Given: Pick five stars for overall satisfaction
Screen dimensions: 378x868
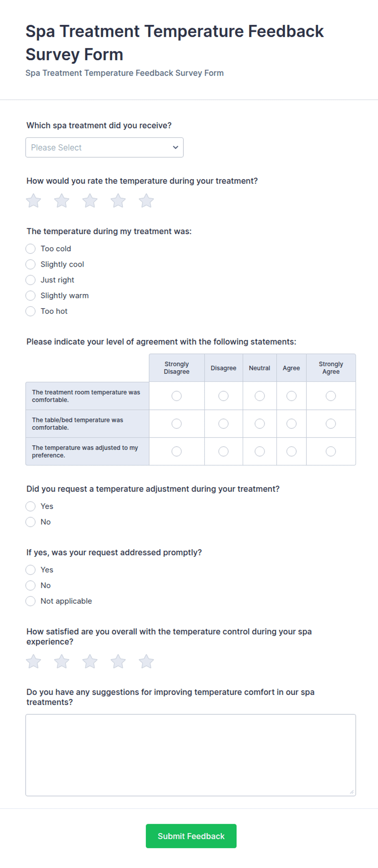Looking at the screenshot, I should tap(146, 661).
